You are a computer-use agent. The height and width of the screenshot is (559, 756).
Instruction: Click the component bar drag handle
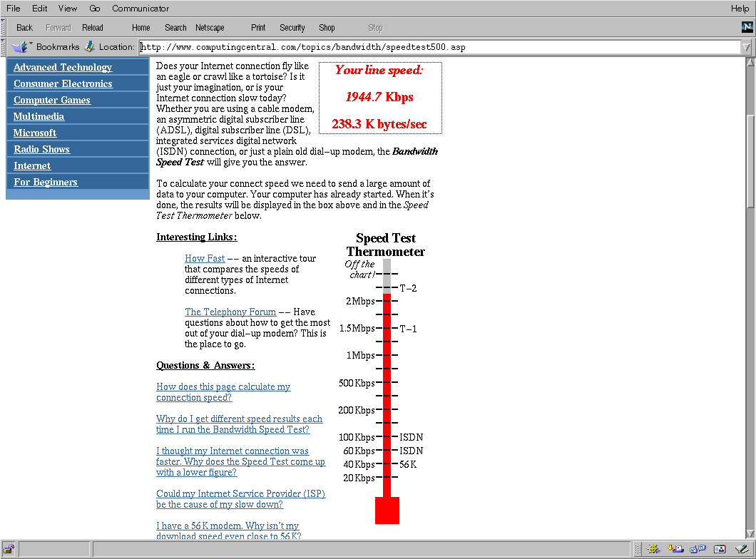click(x=638, y=548)
